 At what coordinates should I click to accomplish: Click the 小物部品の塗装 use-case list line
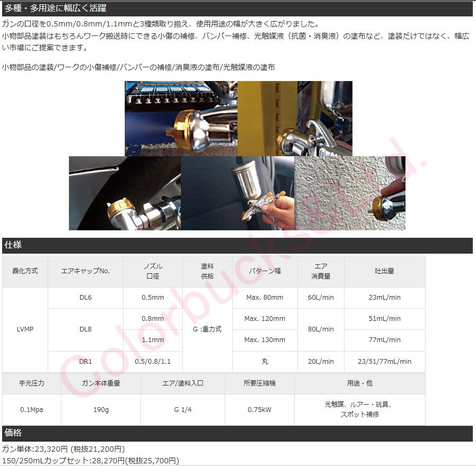tap(138, 67)
